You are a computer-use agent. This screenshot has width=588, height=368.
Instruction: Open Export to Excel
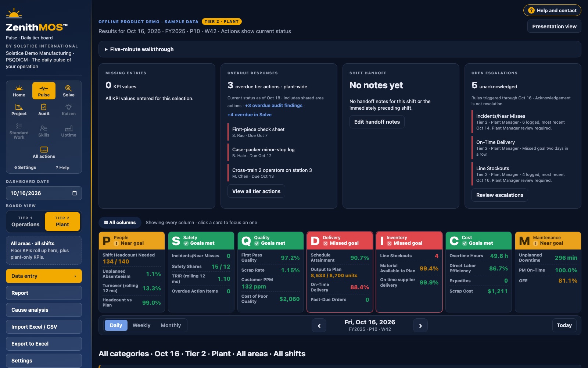pyautogui.click(x=44, y=344)
